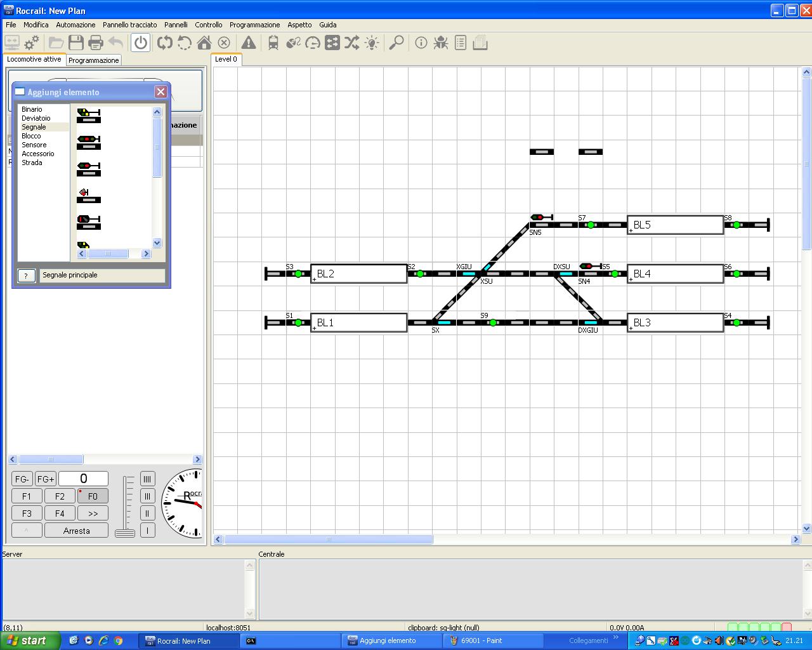
Task: Open Rocrail properties gears icon
Action: click(31, 43)
